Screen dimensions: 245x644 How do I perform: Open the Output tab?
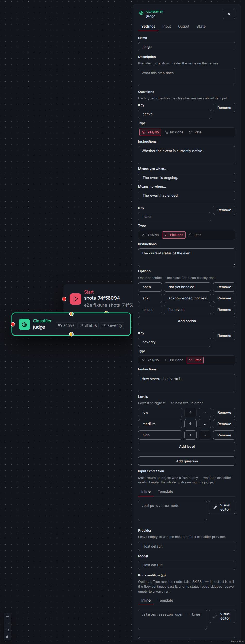coord(184,26)
